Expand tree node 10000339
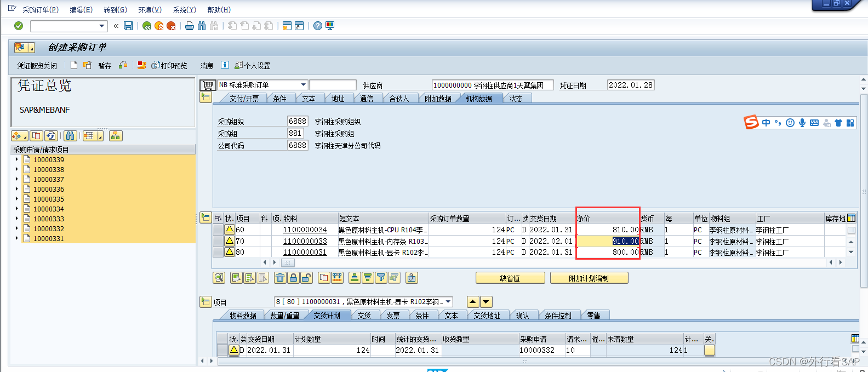This screenshot has width=868, height=372. pos(16,159)
